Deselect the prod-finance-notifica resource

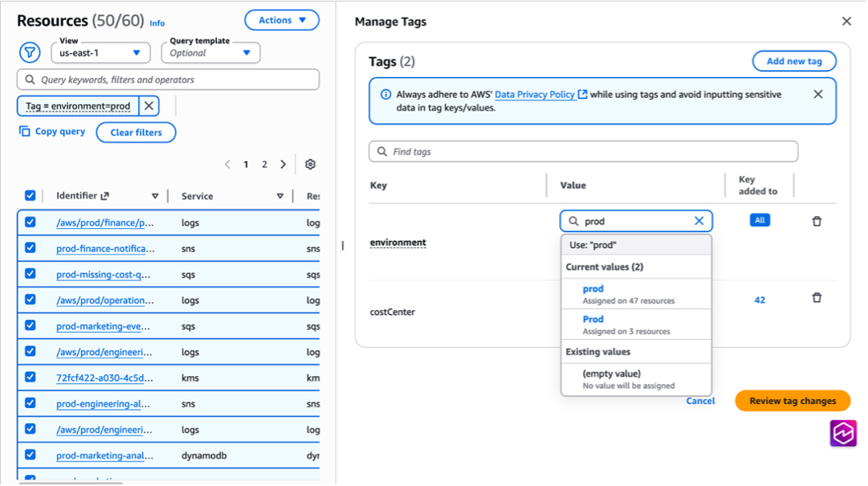tap(30, 248)
